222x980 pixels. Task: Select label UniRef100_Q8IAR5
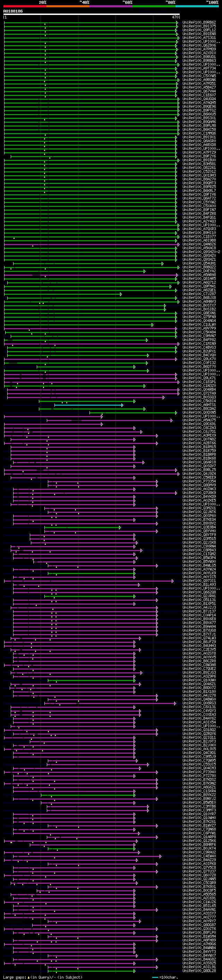[x=199, y=279]
